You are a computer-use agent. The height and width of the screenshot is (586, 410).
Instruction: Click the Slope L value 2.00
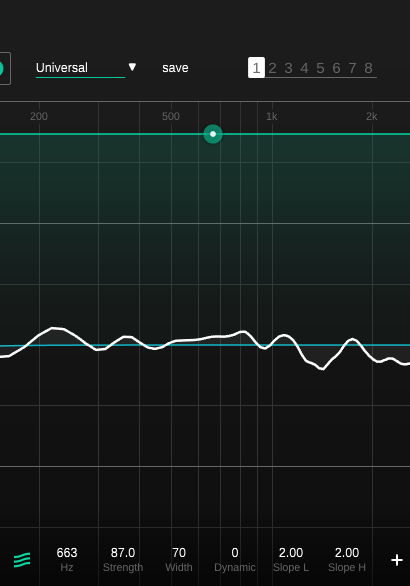coord(291,552)
